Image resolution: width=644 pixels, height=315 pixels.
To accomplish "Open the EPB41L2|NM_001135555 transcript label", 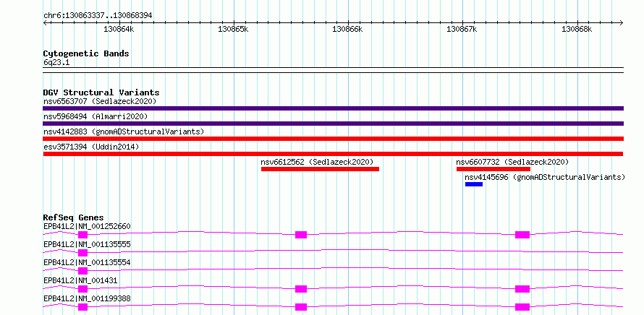I will click(x=87, y=244).
